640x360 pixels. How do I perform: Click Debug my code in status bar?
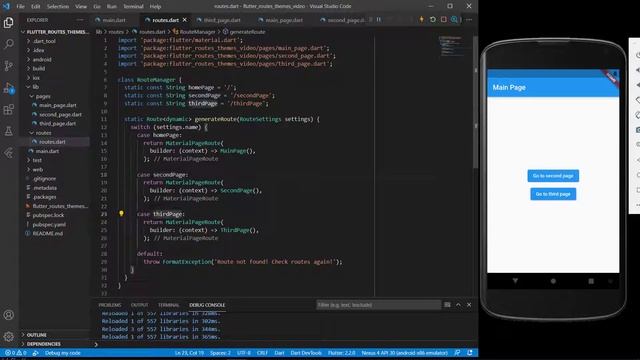click(x=63, y=353)
